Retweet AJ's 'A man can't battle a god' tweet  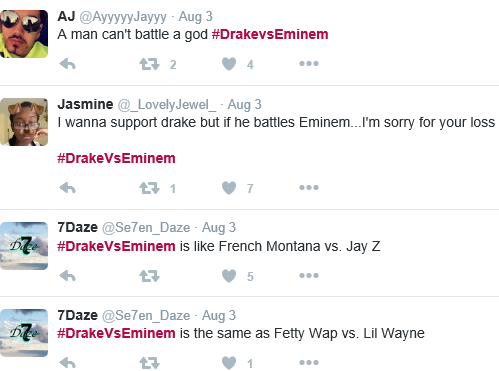coord(149,64)
